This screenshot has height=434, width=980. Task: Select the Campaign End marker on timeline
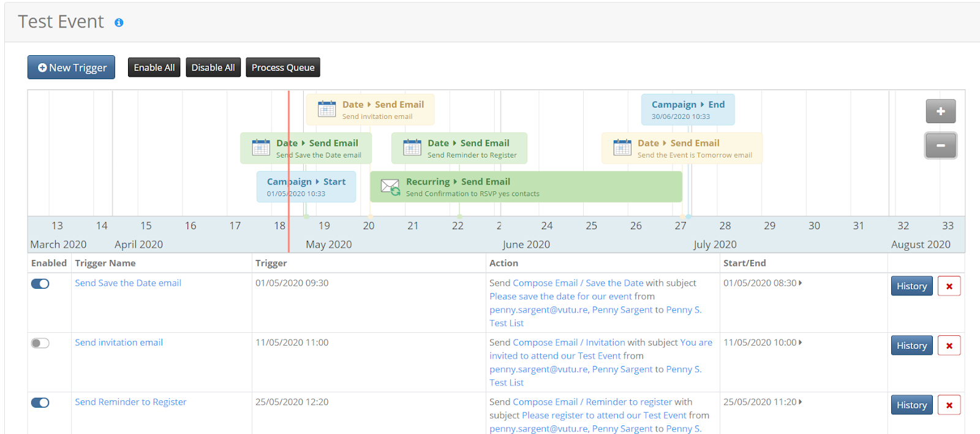click(x=688, y=110)
